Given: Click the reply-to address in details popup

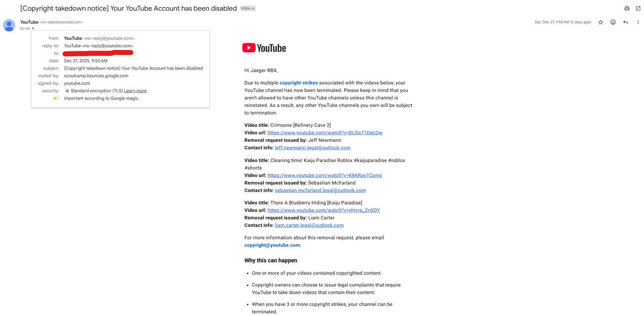Looking at the screenshot, I should (99, 46).
